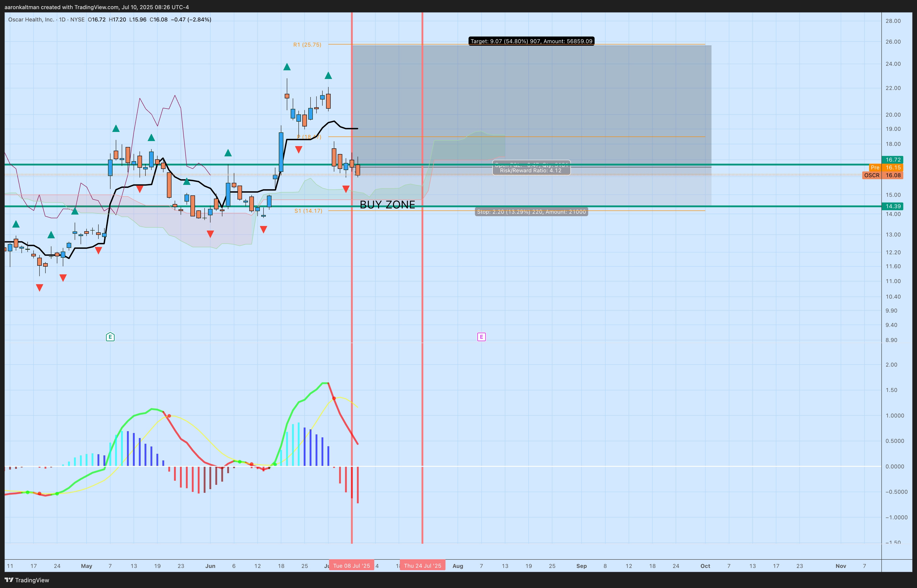Click the 8.90 price scale value

(x=891, y=340)
